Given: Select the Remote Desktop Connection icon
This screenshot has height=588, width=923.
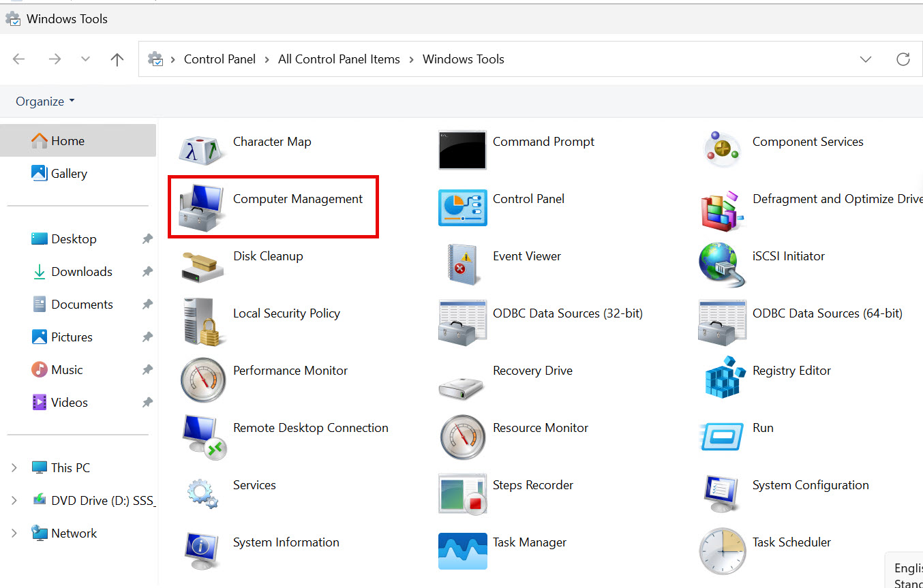Looking at the screenshot, I should 204,437.
